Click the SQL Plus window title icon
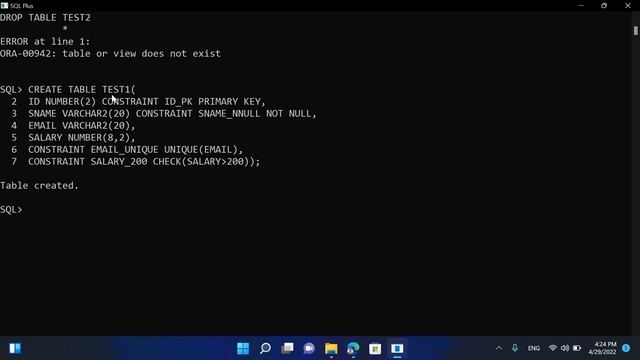The image size is (640, 360). click(4, 5)
